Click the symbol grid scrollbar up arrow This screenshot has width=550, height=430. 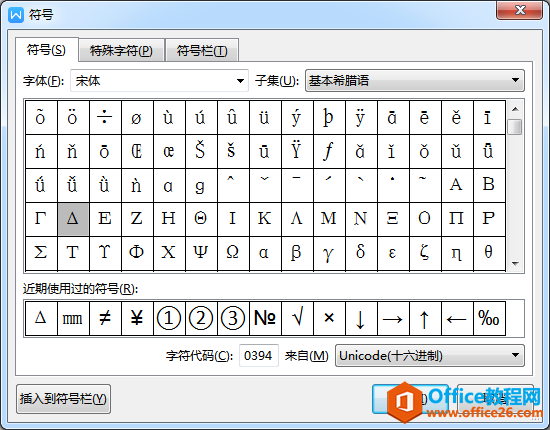(x=515, y=109)
